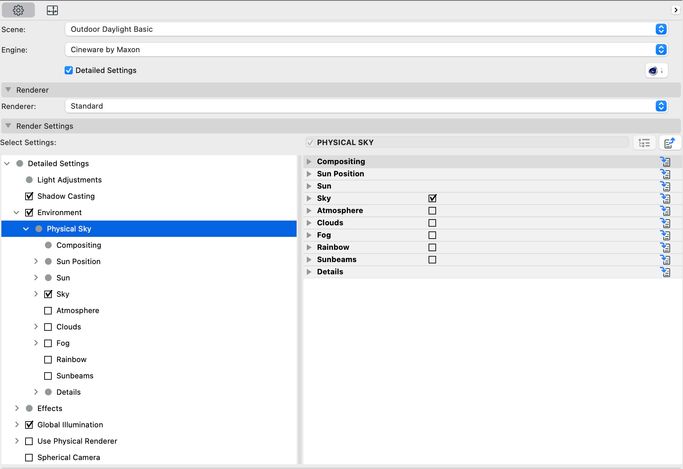
Task: Expand Details group in right panel
Action: tap(309, 272)
